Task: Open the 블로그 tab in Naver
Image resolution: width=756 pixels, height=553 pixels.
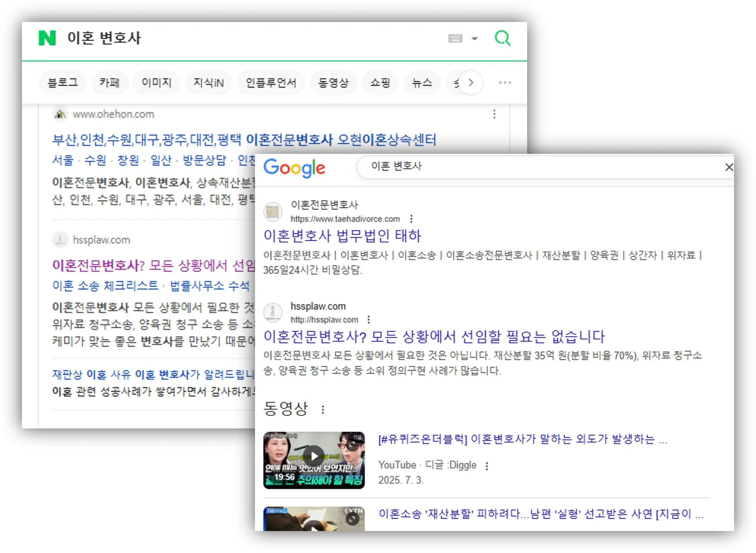Action: tap(63, 83)
